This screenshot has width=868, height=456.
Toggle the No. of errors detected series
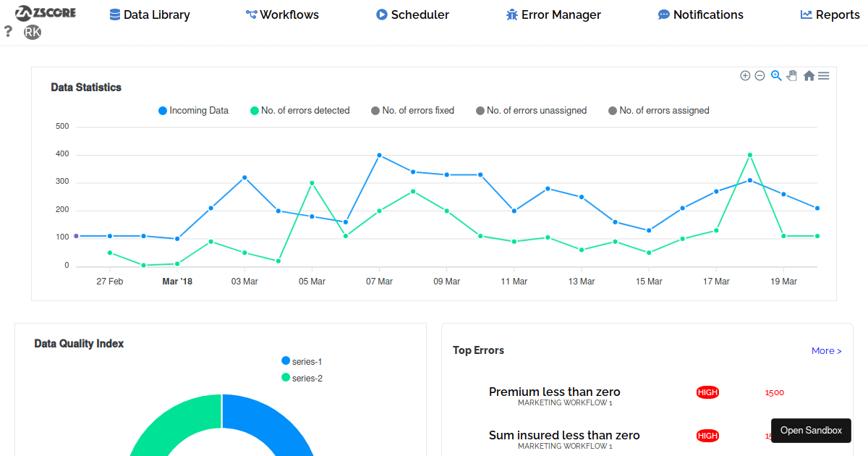tap(299, 110)
